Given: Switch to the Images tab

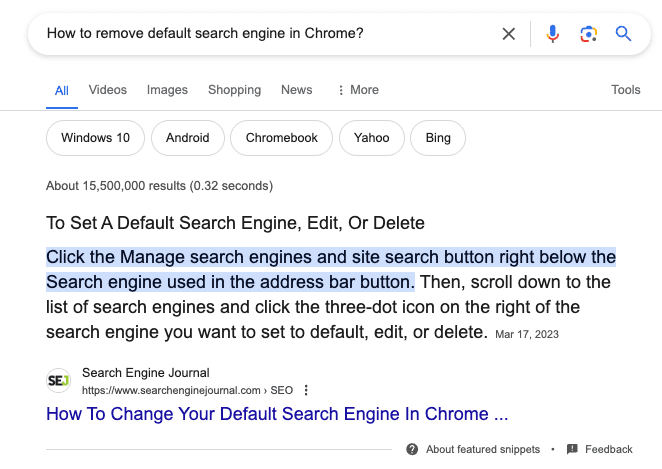Looking at the screenshot, I should [x=167, y=90].
